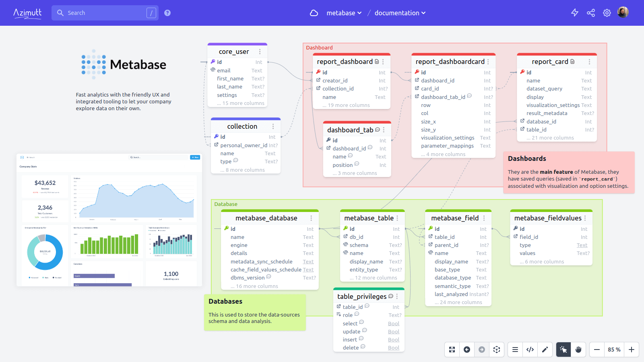
Task: Open the three-dot menu on core_user table
Action: 260,51
